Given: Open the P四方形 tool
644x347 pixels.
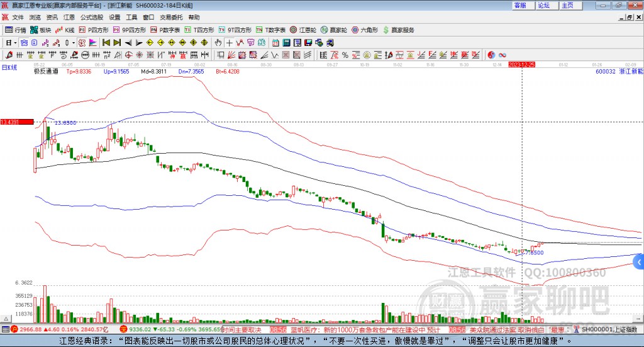Looking at the screenshot, I should coord(94,30).
